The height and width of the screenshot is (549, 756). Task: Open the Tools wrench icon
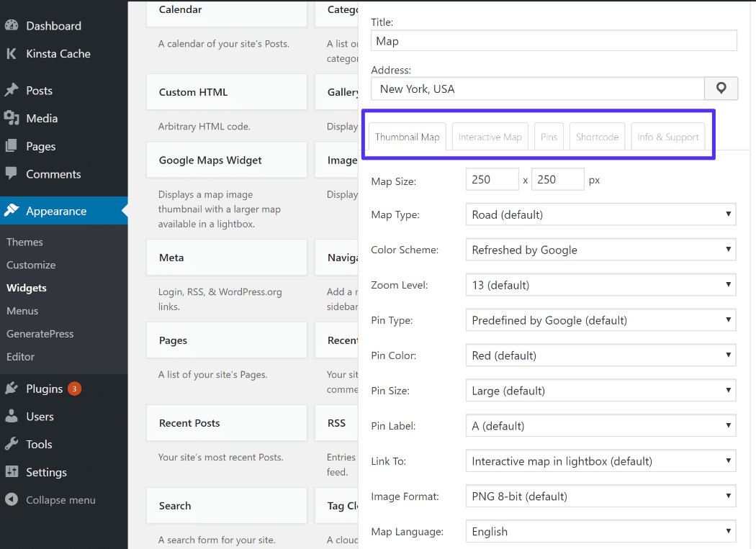[x=13, y=444]
